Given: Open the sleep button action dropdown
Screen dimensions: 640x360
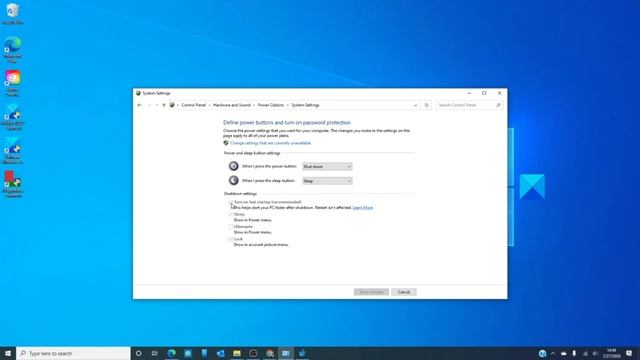Looking at the screenshot, I should (327, 181).
